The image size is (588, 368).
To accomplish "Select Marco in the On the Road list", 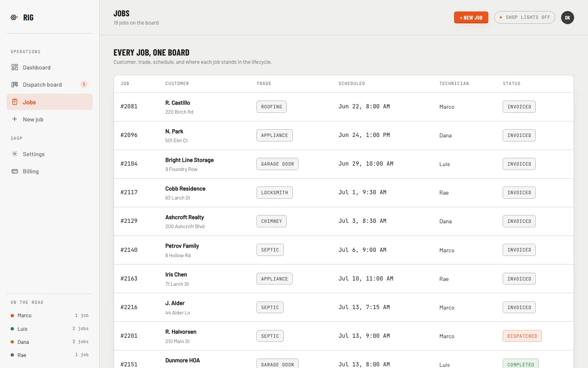I will coord(49,316).
